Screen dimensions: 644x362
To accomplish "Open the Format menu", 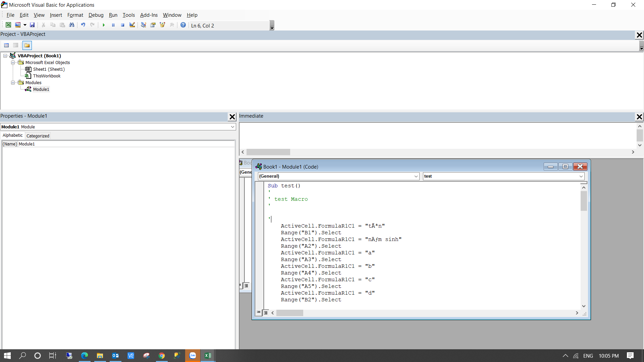I will pyautogui.click(x=75, y=15).
